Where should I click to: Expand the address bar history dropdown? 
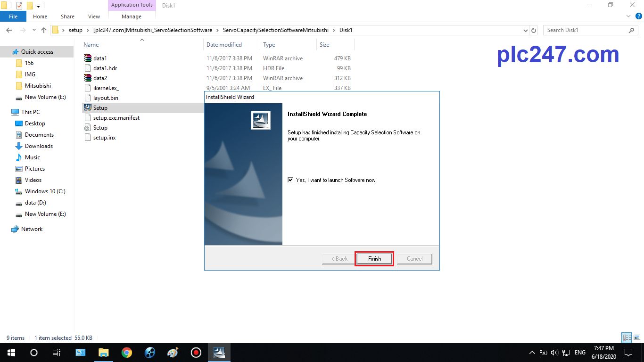click(x=526, y=30)
